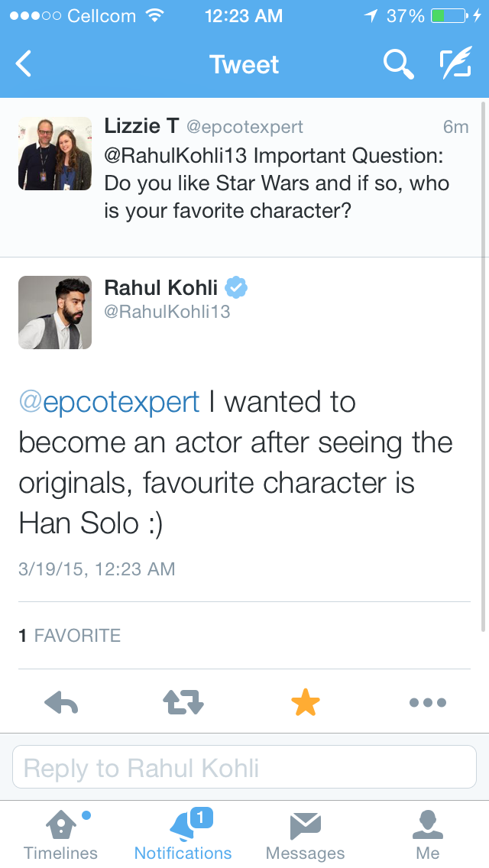Tap the @epcotexpert mention link
Image resolution: width=489 pixels, height=868 pixels.
point(109,402)
